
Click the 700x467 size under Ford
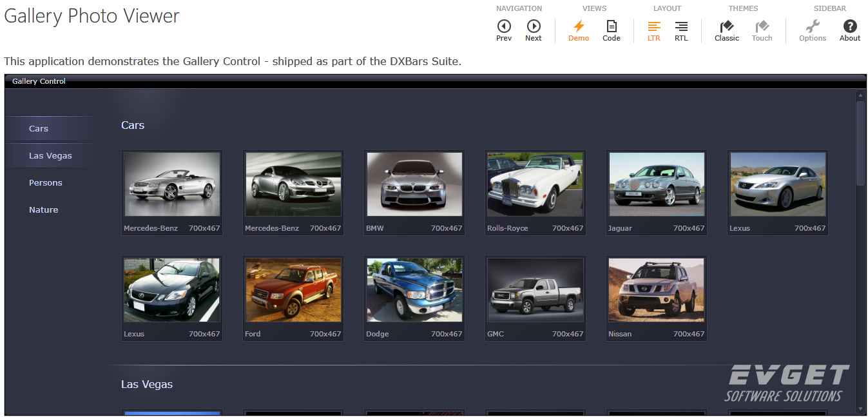[325, 334]
